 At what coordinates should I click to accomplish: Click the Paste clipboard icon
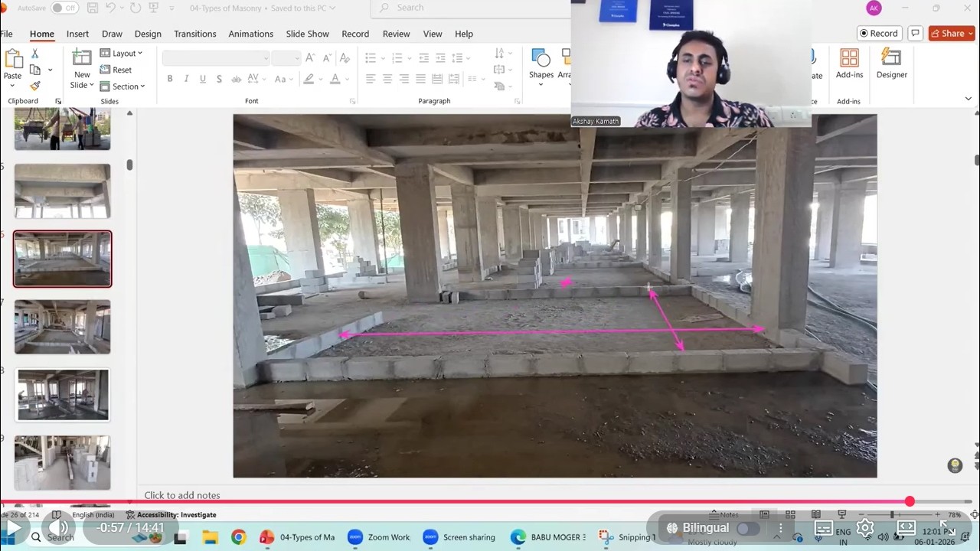[13, 60]
